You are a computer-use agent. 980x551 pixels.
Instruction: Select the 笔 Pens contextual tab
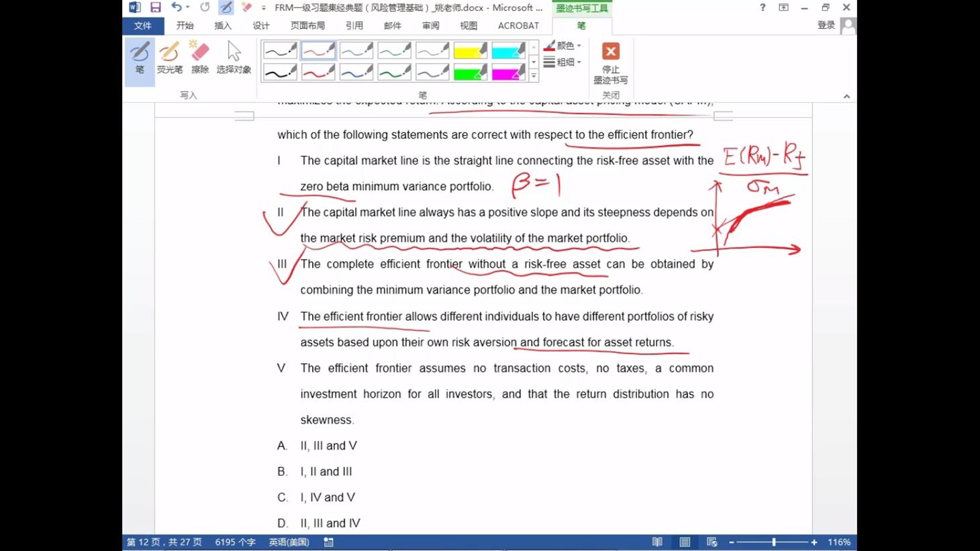point(581,26)
